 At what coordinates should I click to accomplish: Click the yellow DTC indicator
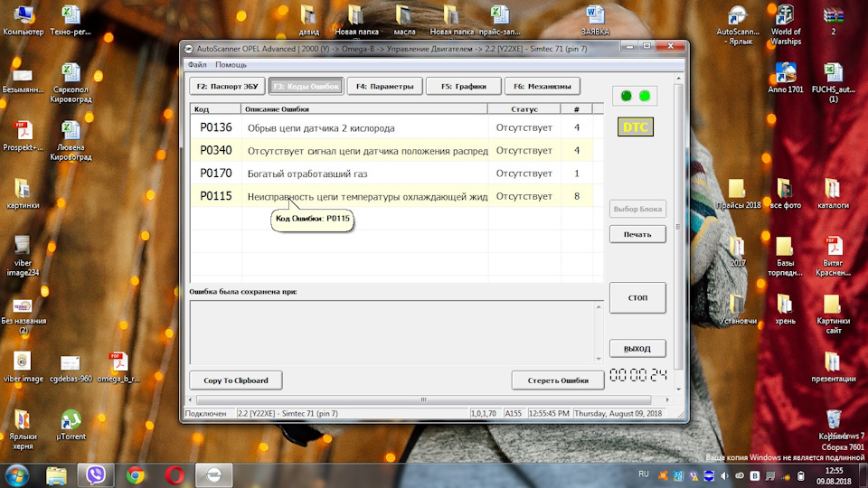click(635, 127)
